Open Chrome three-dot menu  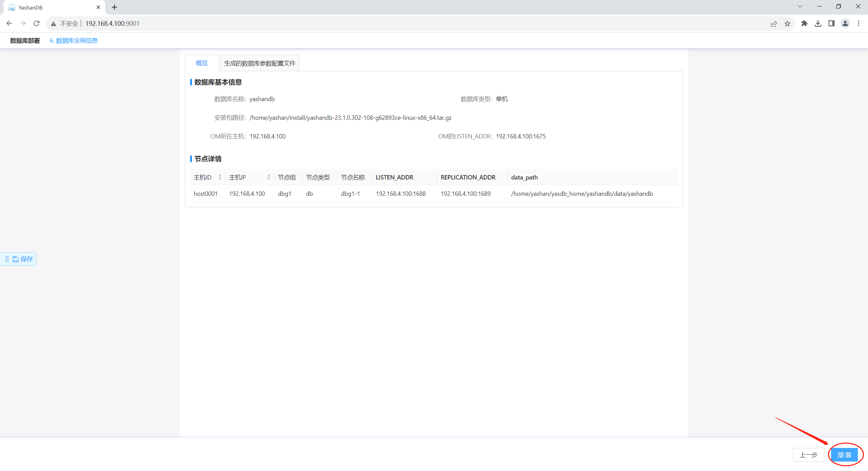click(859, 23)
